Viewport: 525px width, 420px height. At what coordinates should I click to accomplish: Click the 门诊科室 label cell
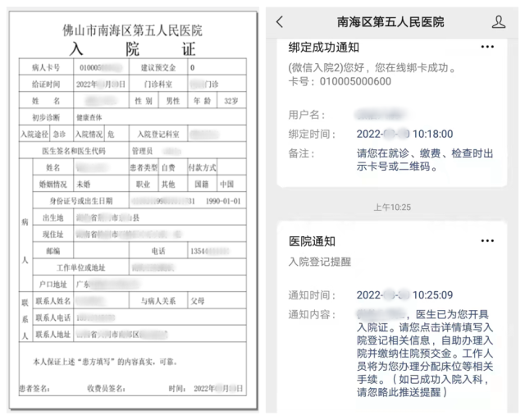[x=158, y=84]
